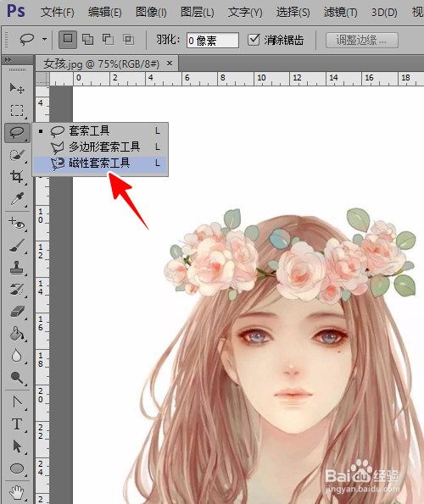Select the Dodge tool
Viewport: 424px width, 504px height.
pos(17,377)
